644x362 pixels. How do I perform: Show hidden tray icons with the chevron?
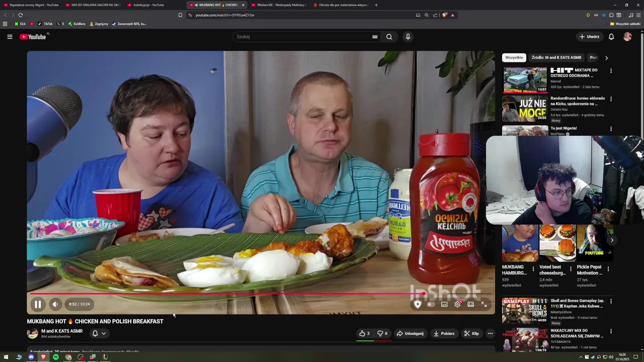tap(581, 357)
